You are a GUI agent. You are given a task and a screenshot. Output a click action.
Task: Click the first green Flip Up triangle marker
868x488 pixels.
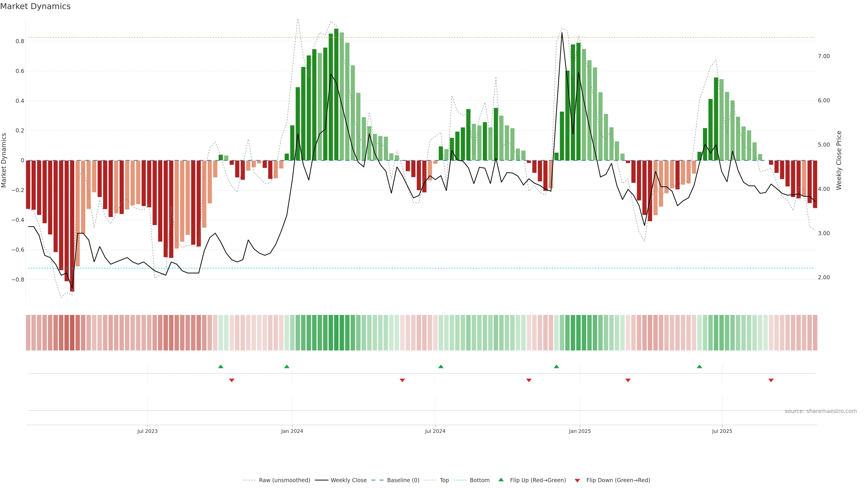click(x=221, y=366)
